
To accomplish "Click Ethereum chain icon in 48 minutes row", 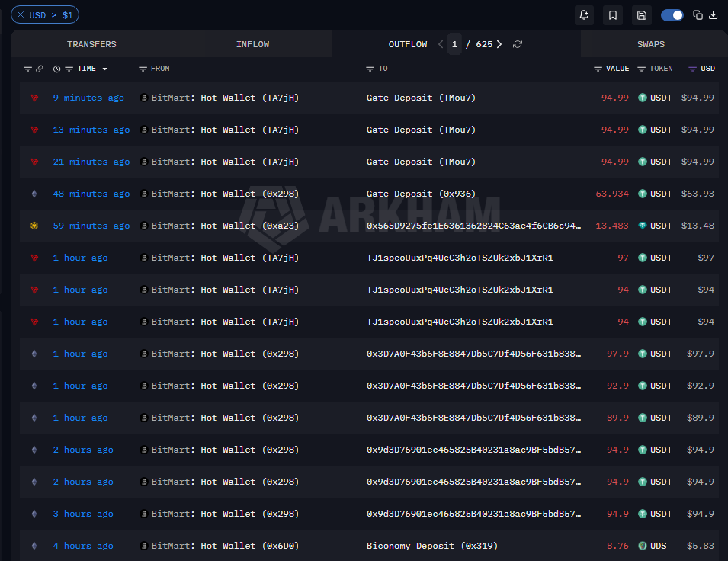I will tap(34, 194).
